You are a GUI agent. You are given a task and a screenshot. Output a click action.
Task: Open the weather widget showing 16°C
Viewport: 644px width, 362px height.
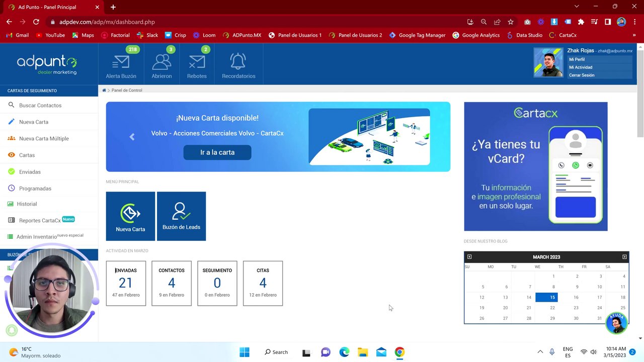(x=34, y=352)
